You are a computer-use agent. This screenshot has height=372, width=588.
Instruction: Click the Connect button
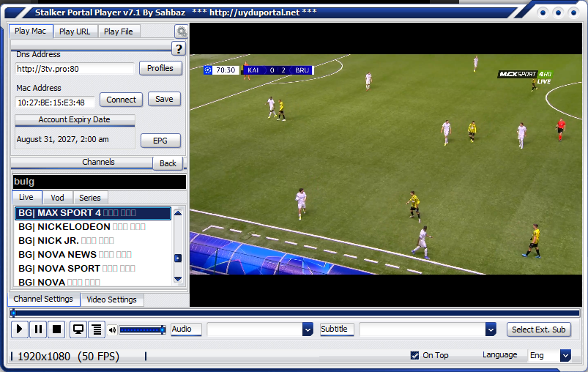pos(121,100)
